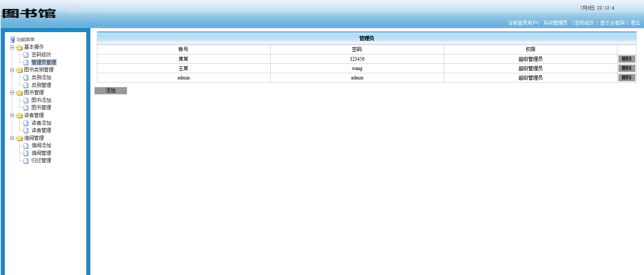Click 退出 to log out

[x=635, y=23]
